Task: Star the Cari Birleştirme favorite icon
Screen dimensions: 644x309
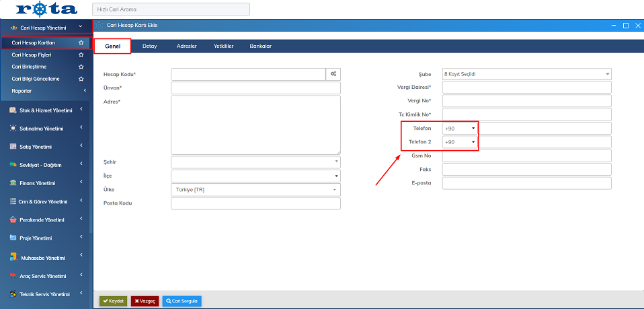Action: point(81,67)
